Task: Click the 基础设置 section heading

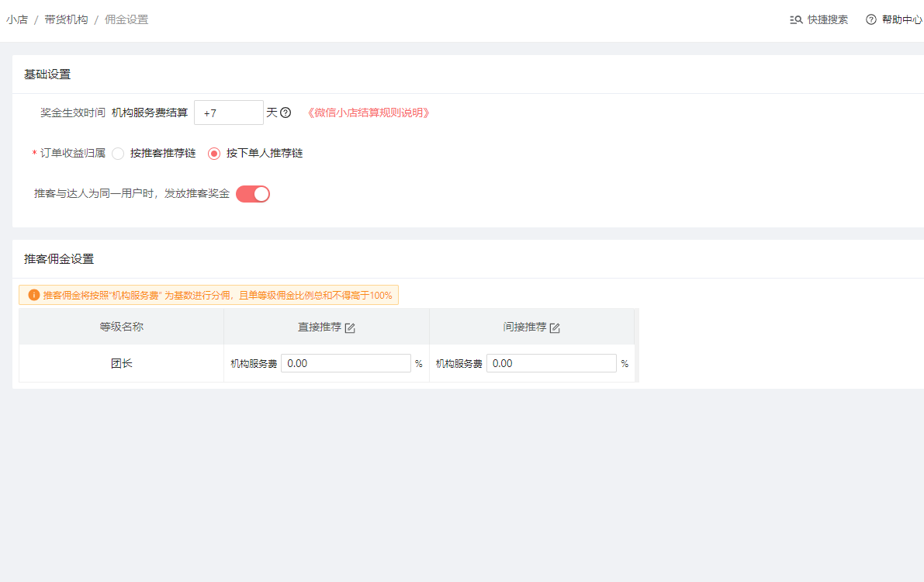Action: click(47, 74)
